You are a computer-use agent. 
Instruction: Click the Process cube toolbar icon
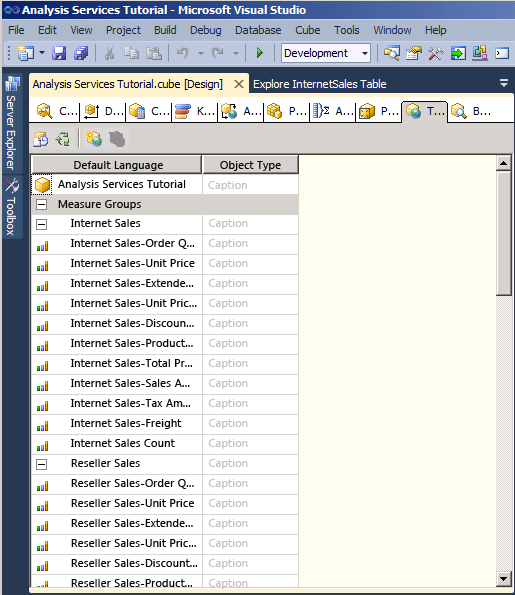41,139
